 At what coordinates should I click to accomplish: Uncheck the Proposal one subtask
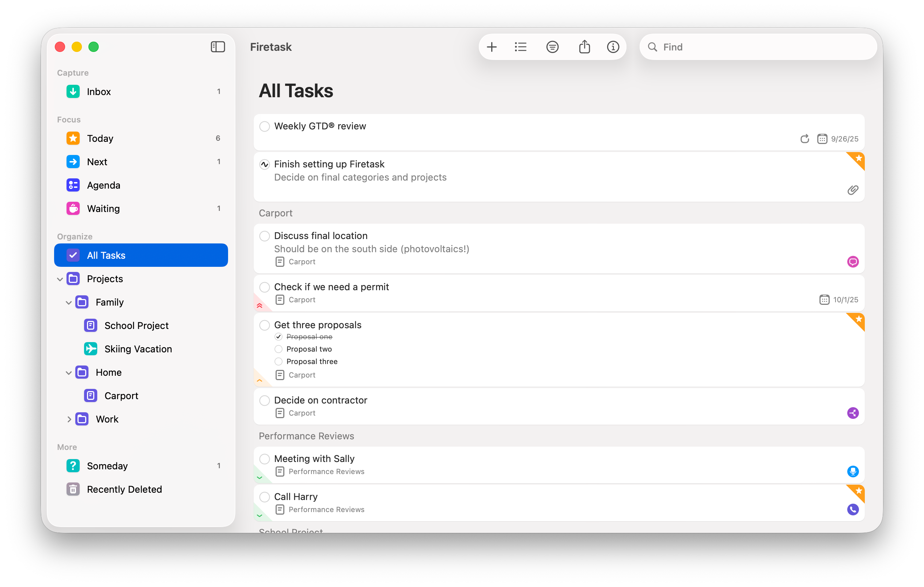(x=279, y=337)
